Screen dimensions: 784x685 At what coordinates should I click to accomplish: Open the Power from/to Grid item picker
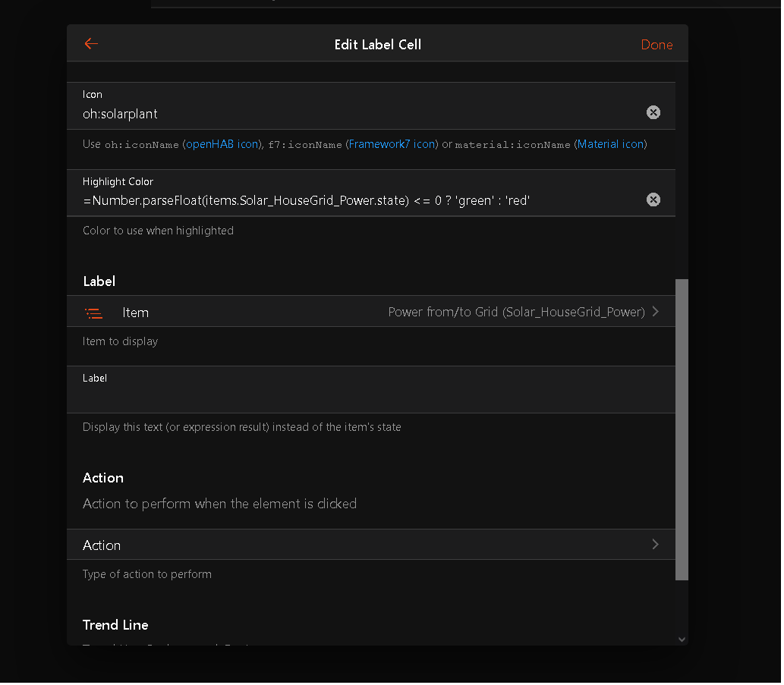tap(516, 312)
